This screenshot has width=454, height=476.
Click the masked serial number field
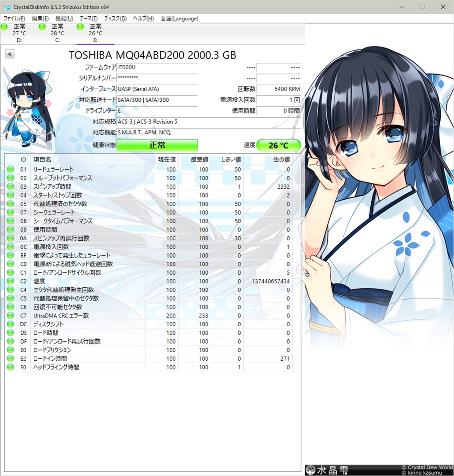[157, 78]
